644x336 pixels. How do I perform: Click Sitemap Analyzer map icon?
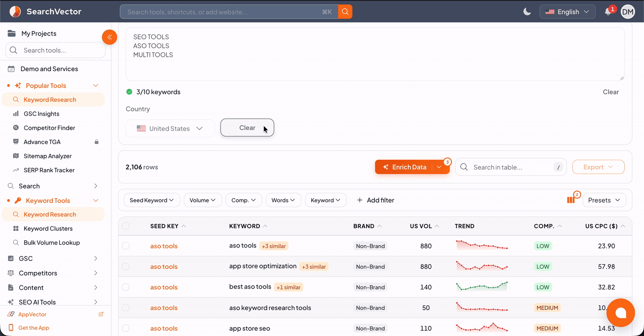(x=16, y=156)
